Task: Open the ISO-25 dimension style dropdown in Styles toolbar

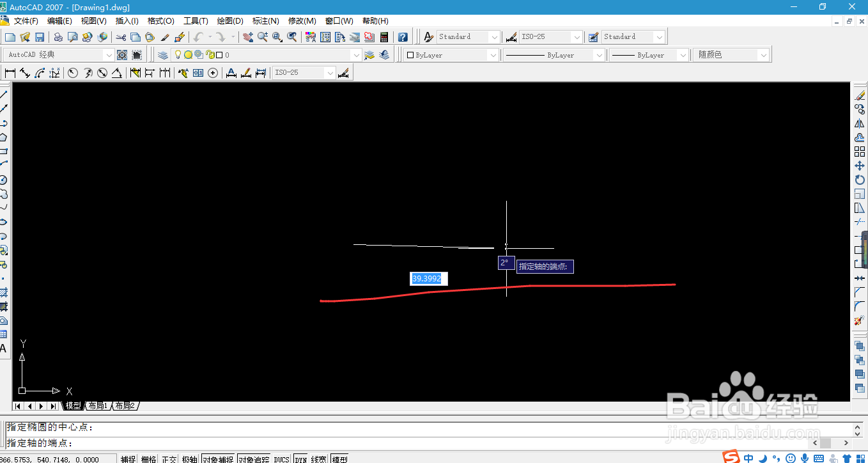Action: (577, 37)
